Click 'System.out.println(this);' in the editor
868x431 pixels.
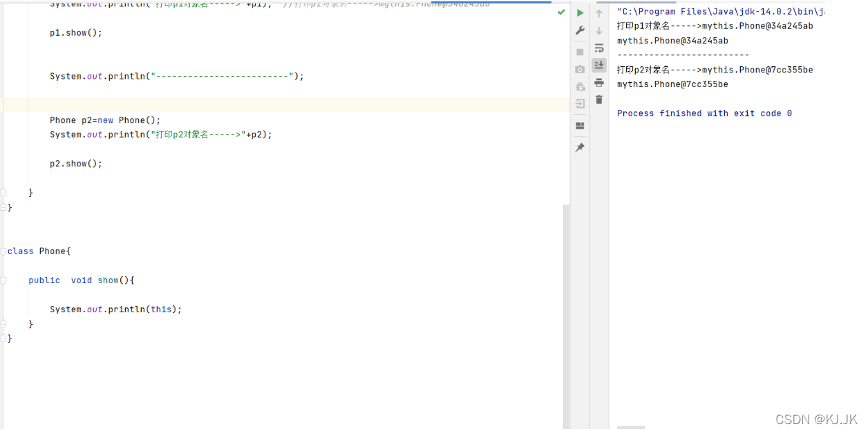coord(115,309)
